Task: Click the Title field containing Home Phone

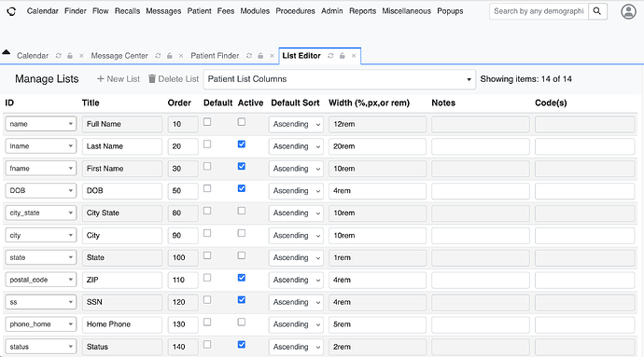Action: tap(122, 324)
